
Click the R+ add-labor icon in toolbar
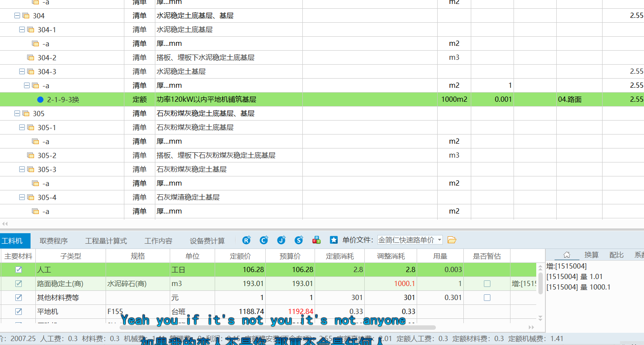click(x=247, y=240)
